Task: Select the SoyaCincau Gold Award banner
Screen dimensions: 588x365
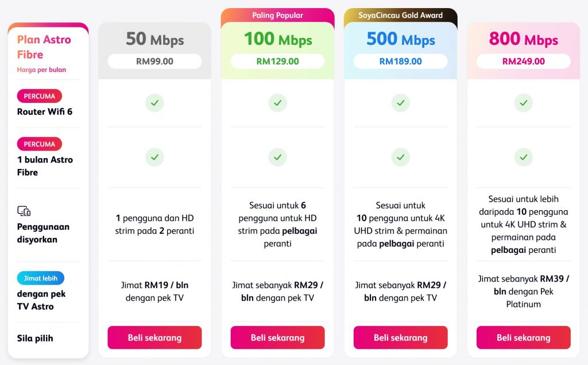Action: pos(400,16)
